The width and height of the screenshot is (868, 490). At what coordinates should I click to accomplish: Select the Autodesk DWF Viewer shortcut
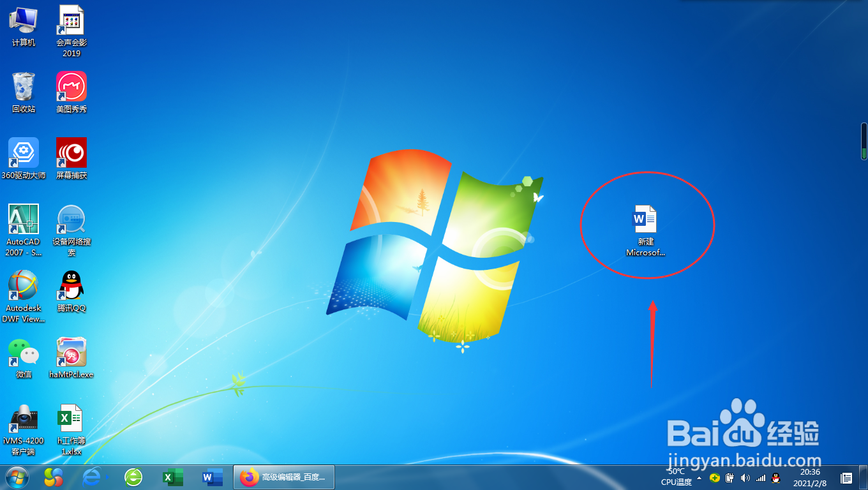[x=24, y=296]
